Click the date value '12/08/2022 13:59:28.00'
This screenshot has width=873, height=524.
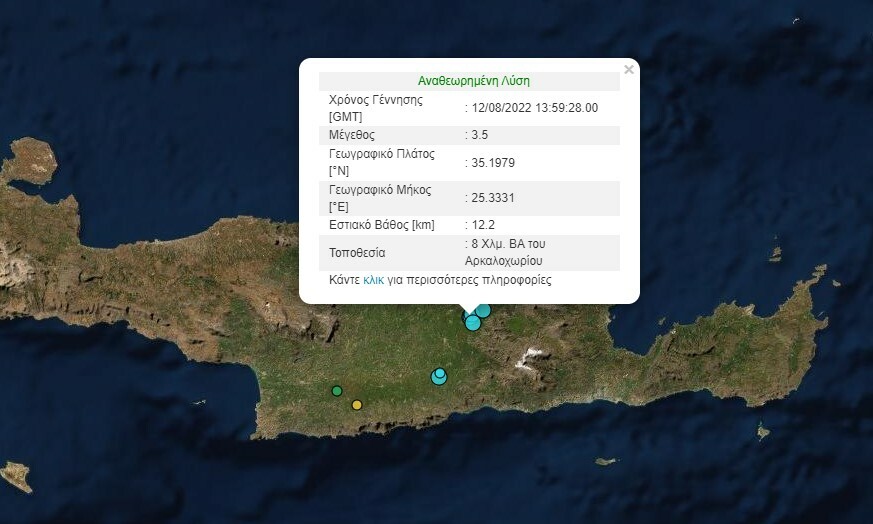click(x=534, y=108)
